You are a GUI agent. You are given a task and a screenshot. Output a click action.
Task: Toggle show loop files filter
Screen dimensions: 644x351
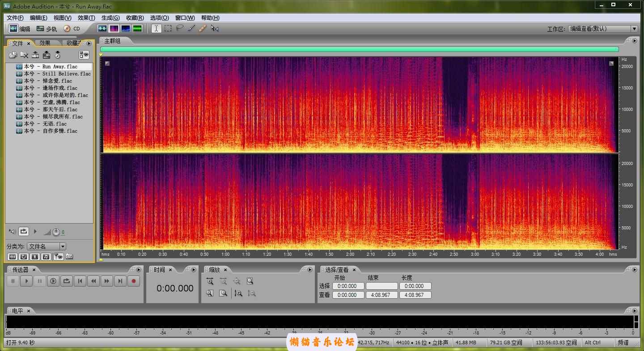tap(24, 257)
